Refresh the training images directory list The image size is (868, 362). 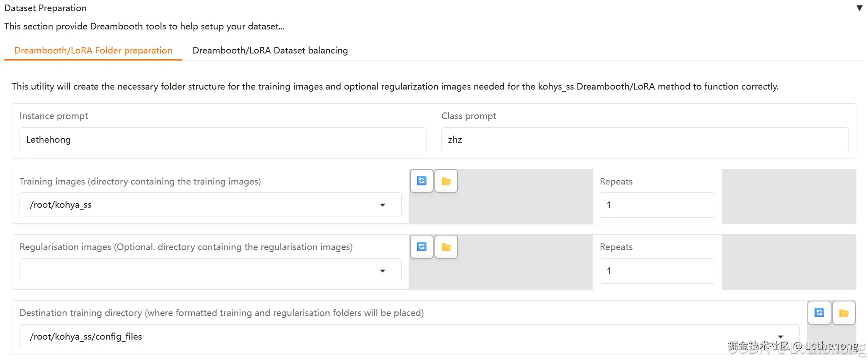point(422,181)
